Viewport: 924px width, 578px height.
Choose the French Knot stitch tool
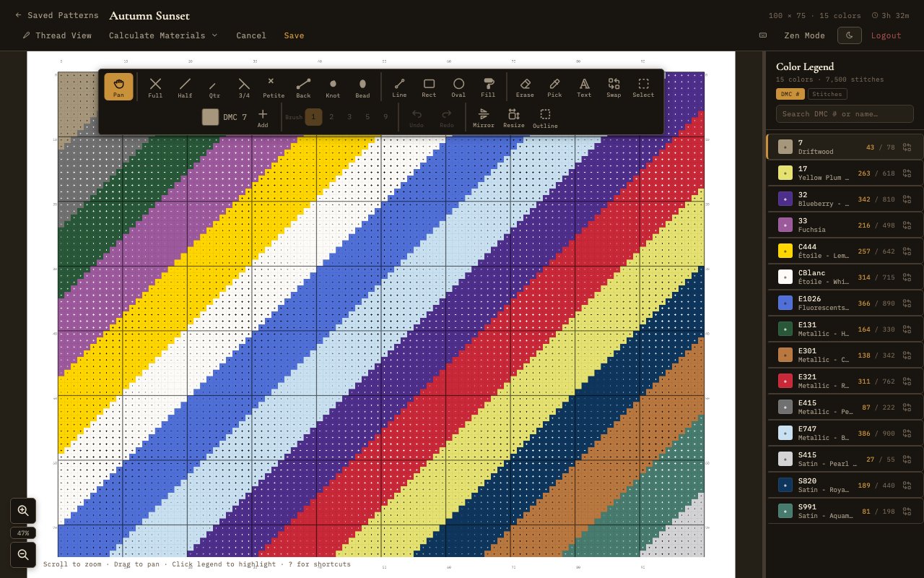[333, 87]
